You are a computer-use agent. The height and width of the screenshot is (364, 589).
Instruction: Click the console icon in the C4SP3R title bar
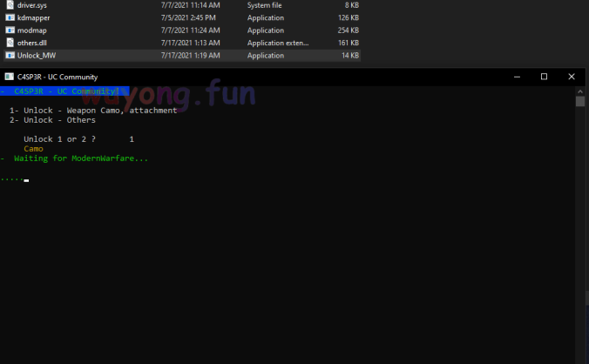point(9,77)
